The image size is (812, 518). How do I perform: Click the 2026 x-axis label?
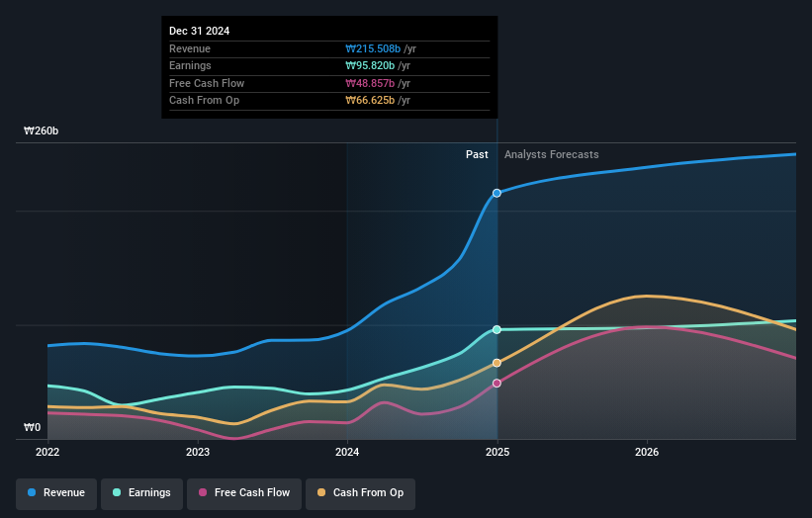pos(647,452)
